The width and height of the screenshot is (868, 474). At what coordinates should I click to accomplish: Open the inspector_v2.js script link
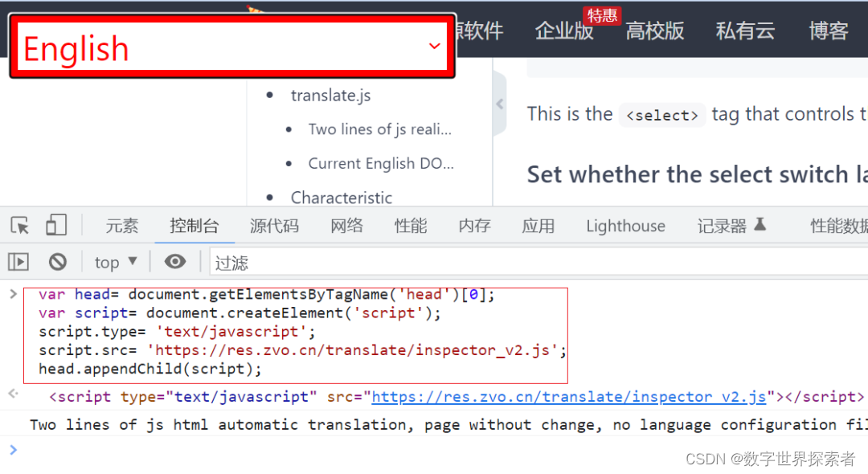(569, 397)
